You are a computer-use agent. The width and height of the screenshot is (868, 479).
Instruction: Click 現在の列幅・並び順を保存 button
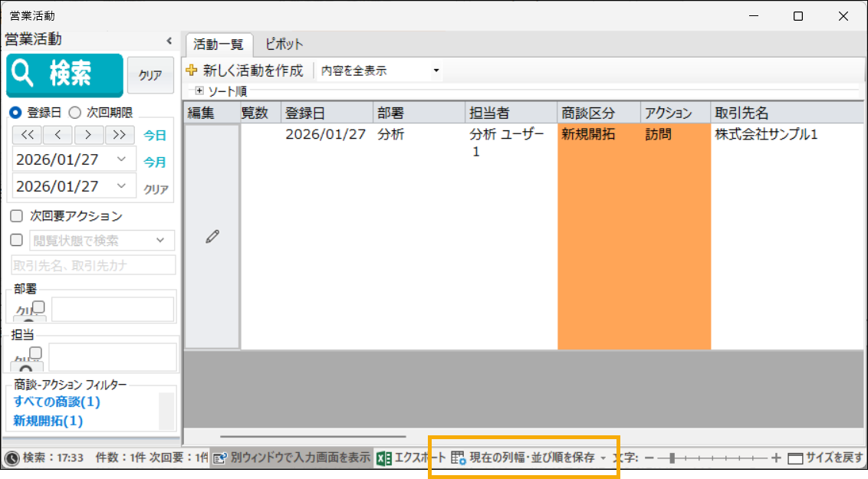pyautogui.click(x=523, y=458)
